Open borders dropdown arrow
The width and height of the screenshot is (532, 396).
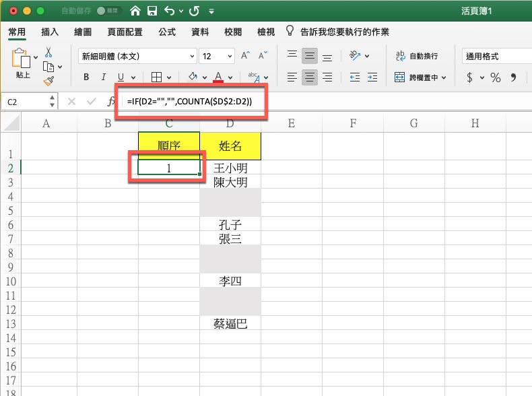169,77
